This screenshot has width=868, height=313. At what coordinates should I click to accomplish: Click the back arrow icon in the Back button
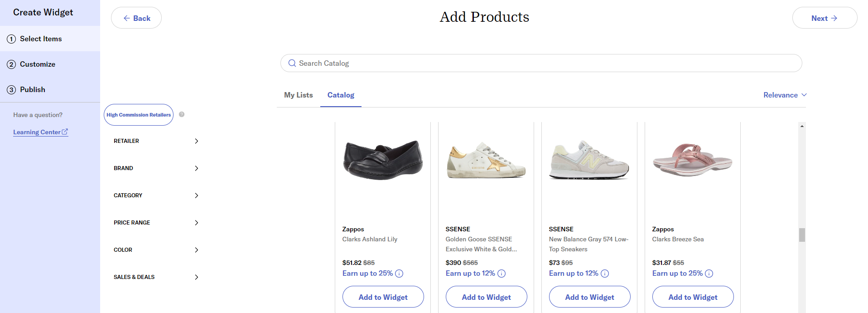(126, 18)
